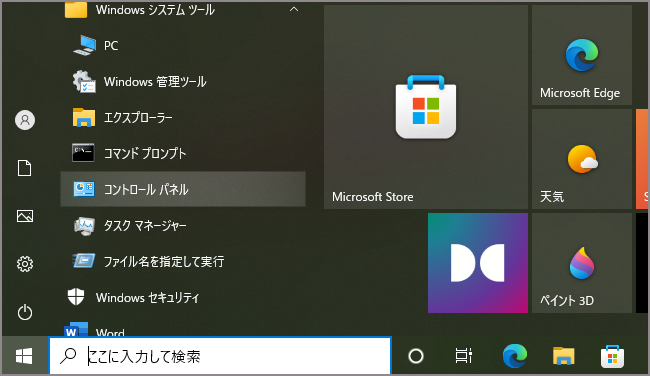
Task: Open PC from the system tools list
Action: (183, 46)
